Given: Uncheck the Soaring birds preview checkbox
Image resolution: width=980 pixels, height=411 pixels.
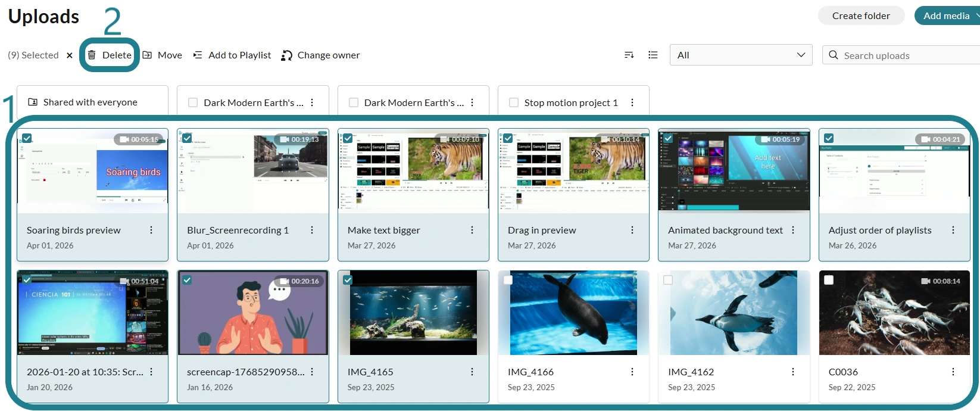Looking at the screenshot, I should point(27,138).
